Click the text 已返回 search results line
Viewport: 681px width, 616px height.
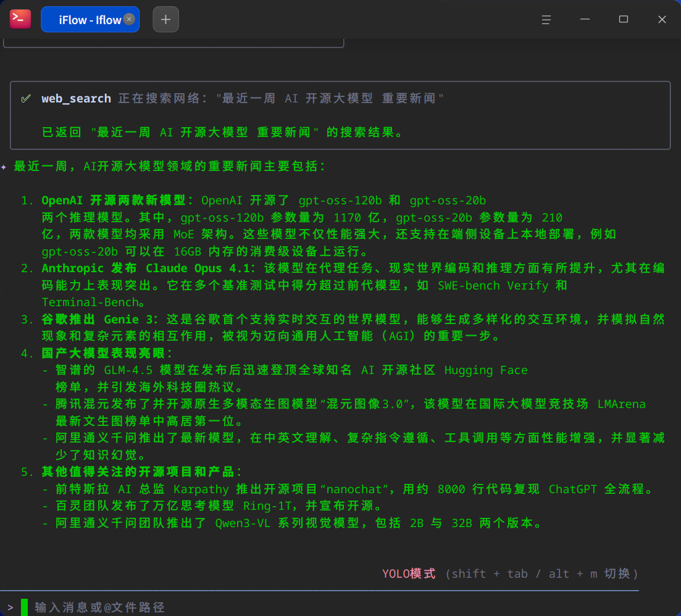coord(224,132)
